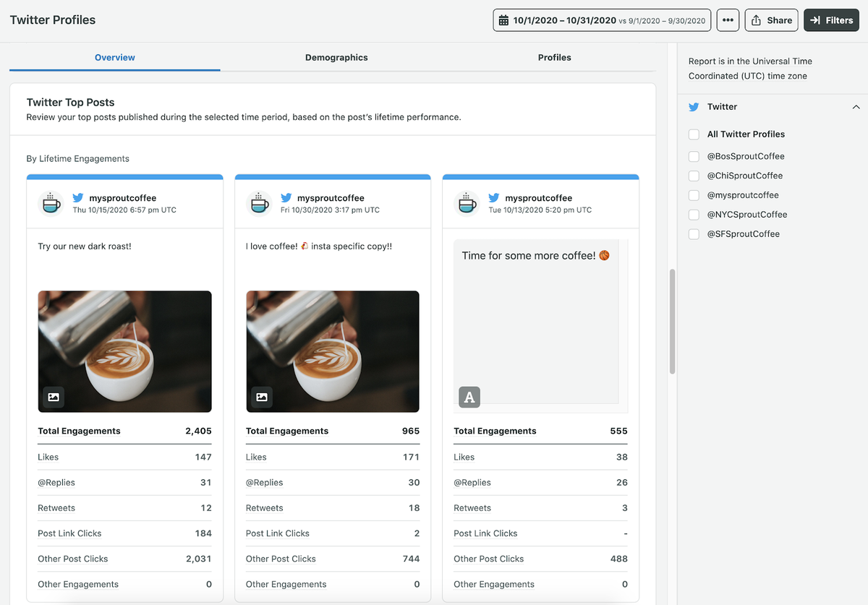Check the @NYCSproutCoffee checkbox
The width and height of the screenshot is (868, 605).
click(694, 215)
